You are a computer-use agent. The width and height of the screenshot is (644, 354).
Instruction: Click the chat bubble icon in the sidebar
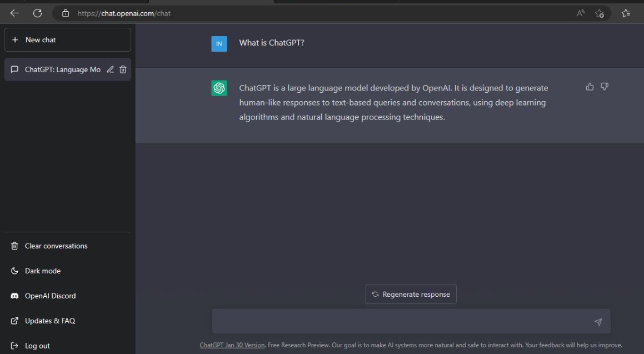[14, 69]
